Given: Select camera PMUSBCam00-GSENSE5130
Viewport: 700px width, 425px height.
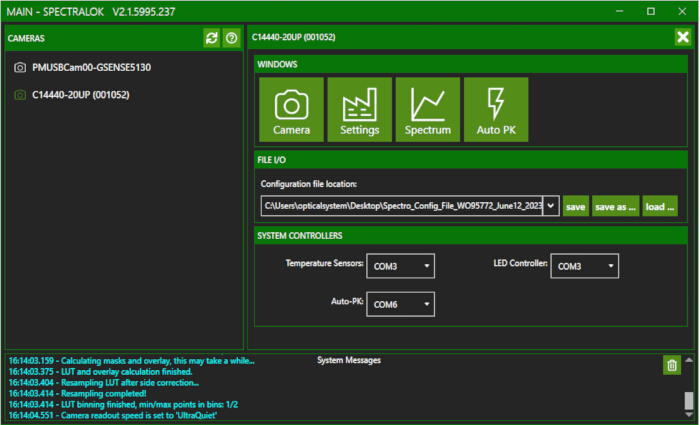Looking at the screenshot, I should (x=91, y=67).
